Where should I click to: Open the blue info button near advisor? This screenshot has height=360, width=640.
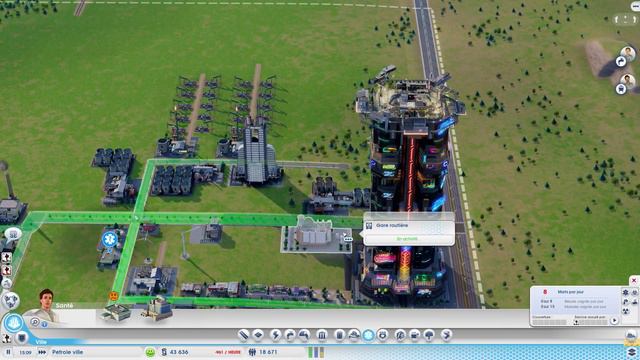(x=44, y=324)
